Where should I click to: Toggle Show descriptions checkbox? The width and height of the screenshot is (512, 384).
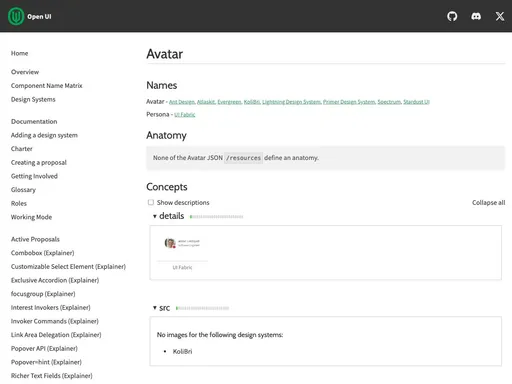[x=151, y=202]
